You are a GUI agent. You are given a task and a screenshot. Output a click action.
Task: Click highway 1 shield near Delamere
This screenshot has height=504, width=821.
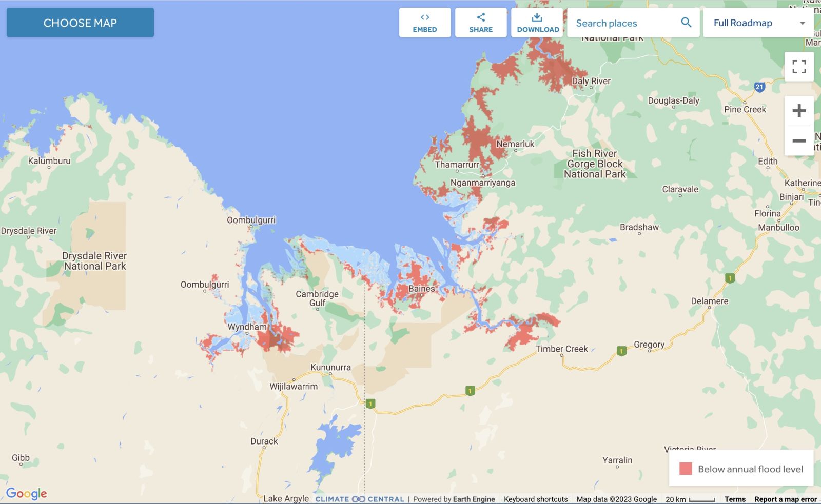[x=730, y=278]
